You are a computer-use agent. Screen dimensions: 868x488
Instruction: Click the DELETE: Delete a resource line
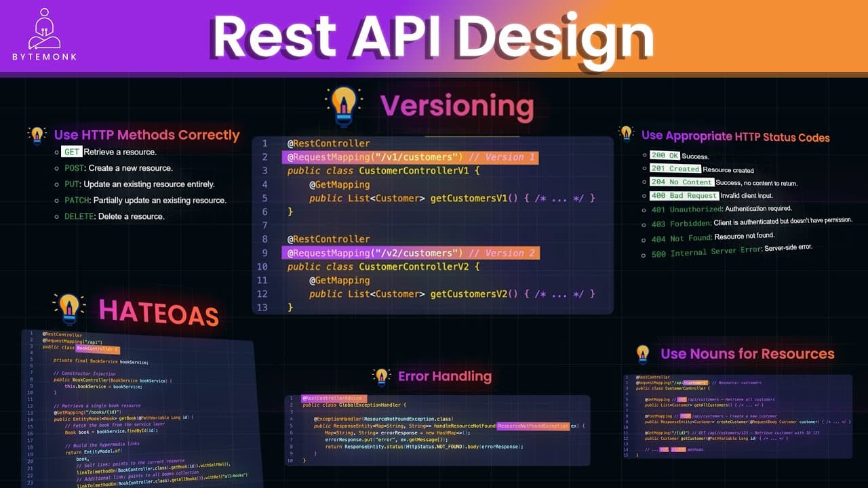click(114, 217)
